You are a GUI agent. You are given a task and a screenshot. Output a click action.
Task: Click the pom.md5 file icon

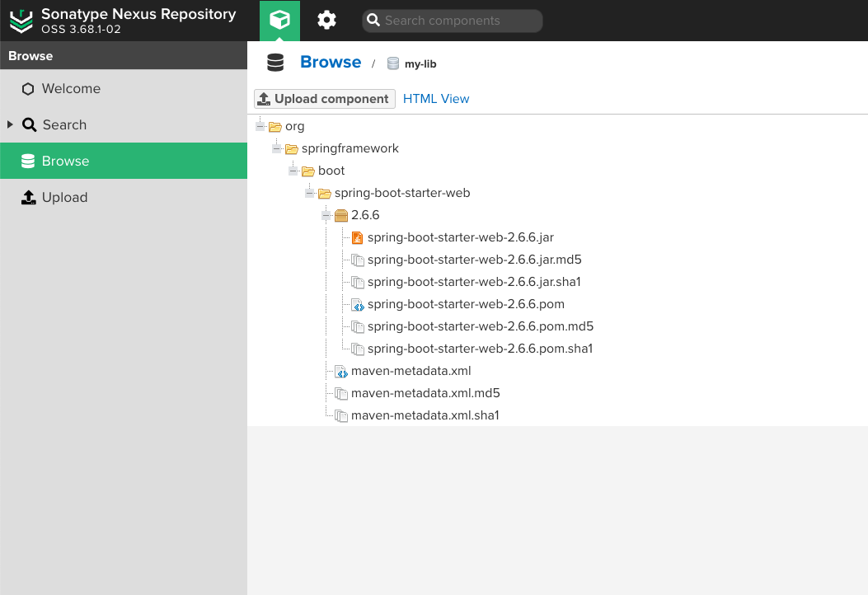coord(358,326)
